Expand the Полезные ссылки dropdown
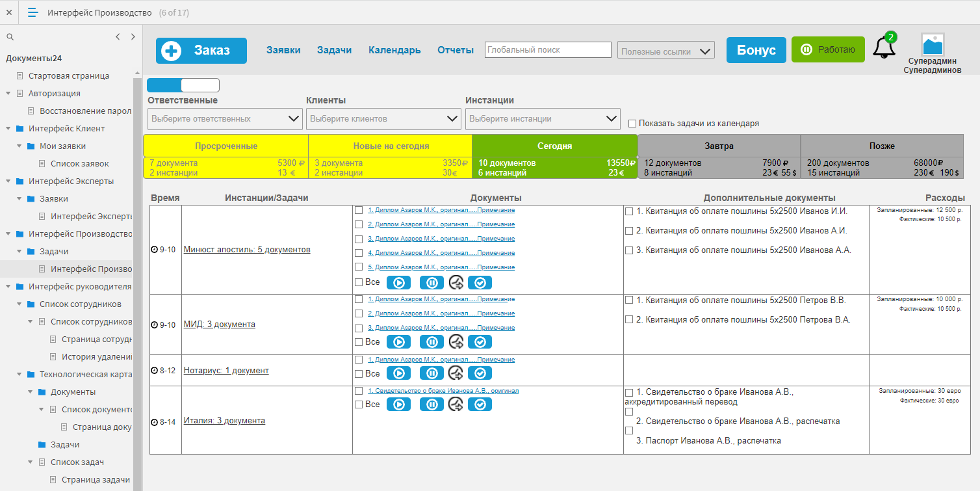Viewport: 980px width, 491px height. 665,51
